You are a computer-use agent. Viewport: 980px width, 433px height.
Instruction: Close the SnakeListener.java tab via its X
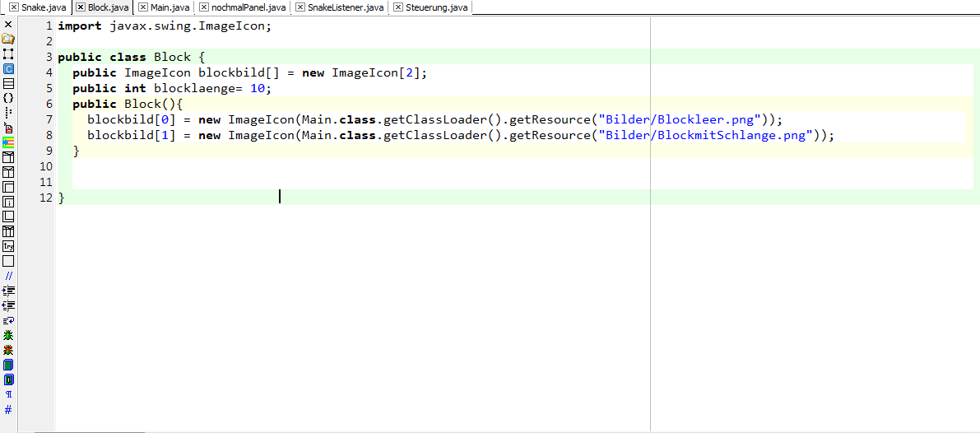pos(300,7)
